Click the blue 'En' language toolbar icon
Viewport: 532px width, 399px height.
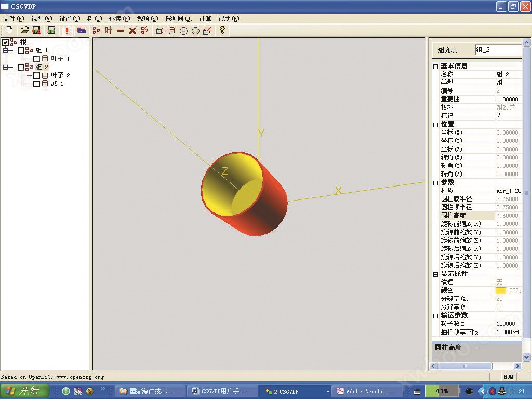(82, 30)
